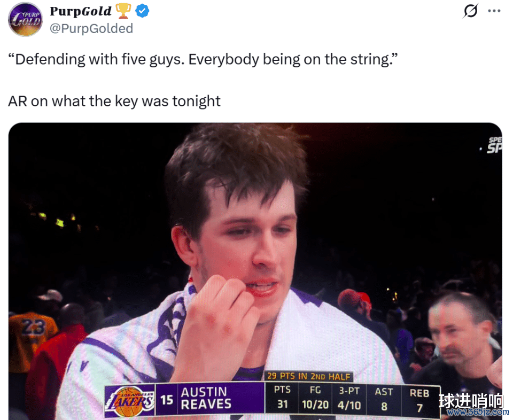Click the PurpGold display name
This screenshot has width=513, height=420.
(x=81, y=11)
